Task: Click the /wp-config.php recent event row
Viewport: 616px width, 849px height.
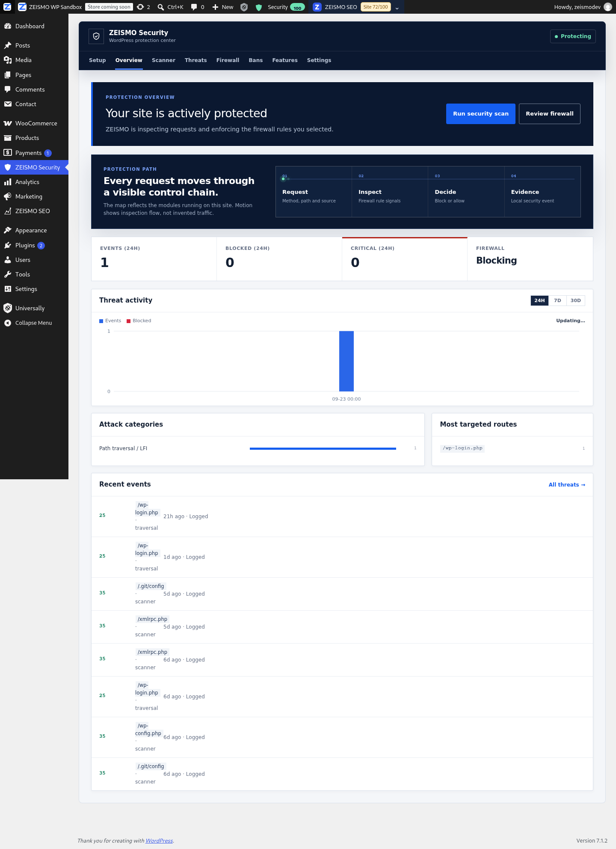Action: (x=342, y=737)
